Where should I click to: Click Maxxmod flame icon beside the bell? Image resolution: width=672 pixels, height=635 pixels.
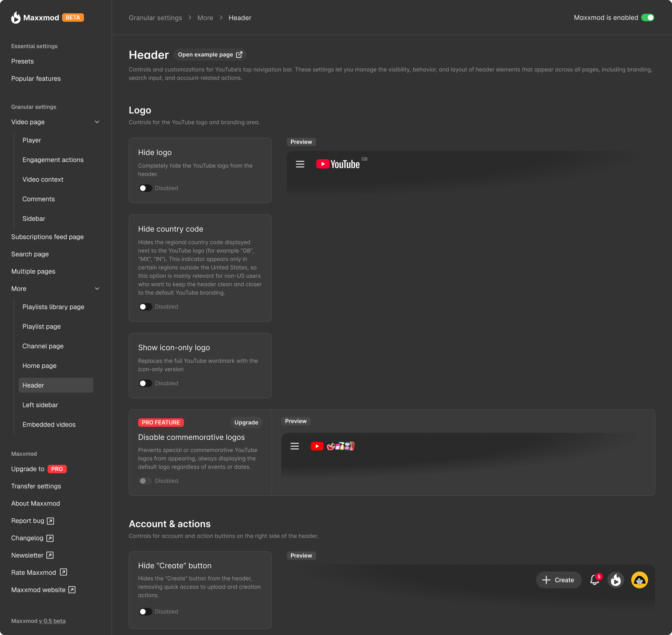(x=616, y=580)
